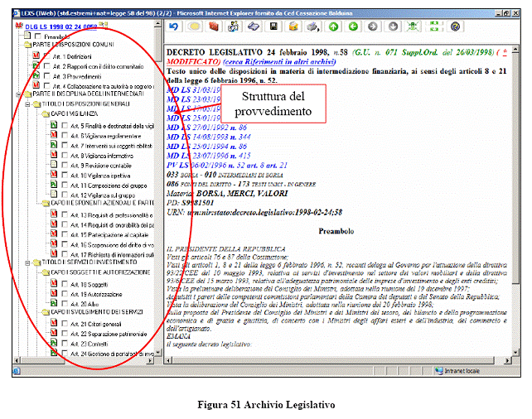Screen dimensions: 532x419
Task: Open help via the question mark icon
Action: (x=455, y=26)
